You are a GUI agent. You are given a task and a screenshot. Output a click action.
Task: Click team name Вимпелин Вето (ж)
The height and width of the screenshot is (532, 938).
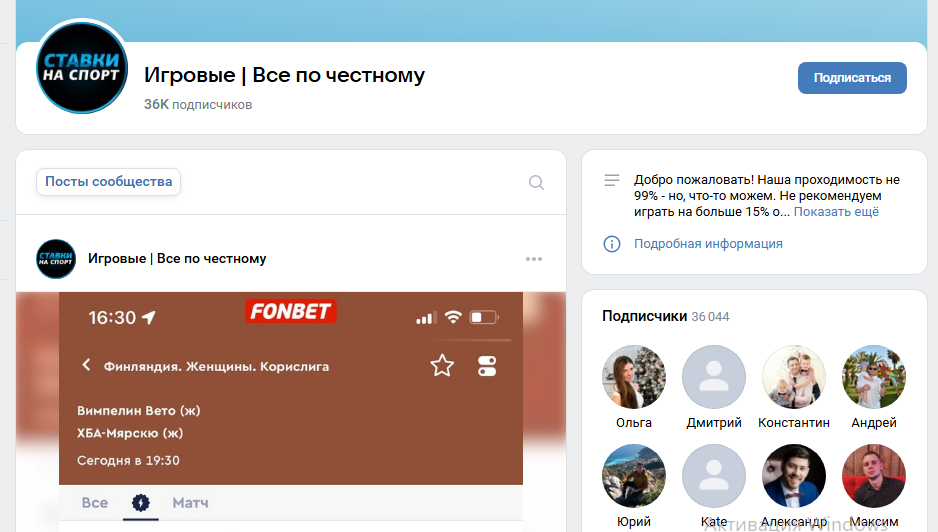[139, 411]
